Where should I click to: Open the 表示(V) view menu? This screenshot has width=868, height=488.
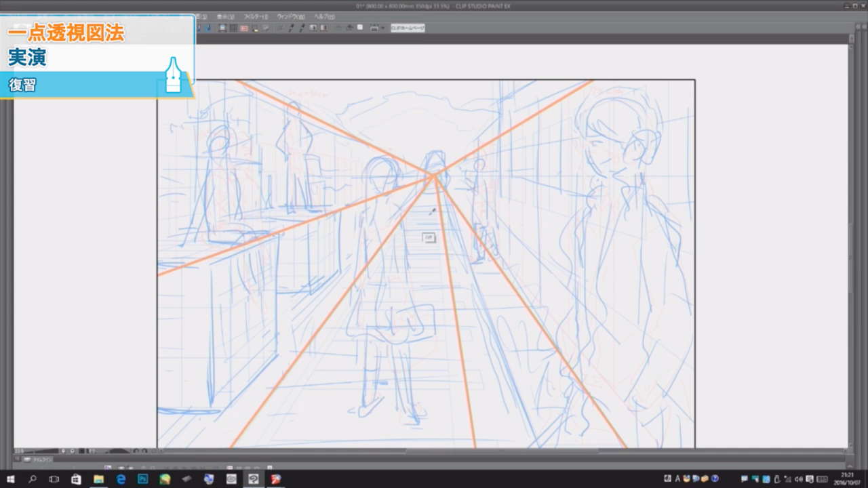coord(226,17)
